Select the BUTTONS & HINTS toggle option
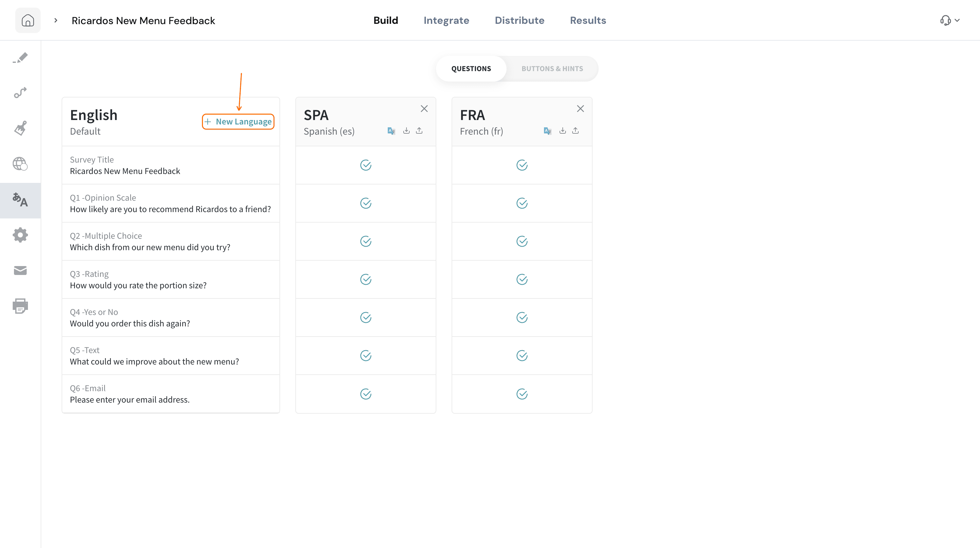 [x=552, y=69]
